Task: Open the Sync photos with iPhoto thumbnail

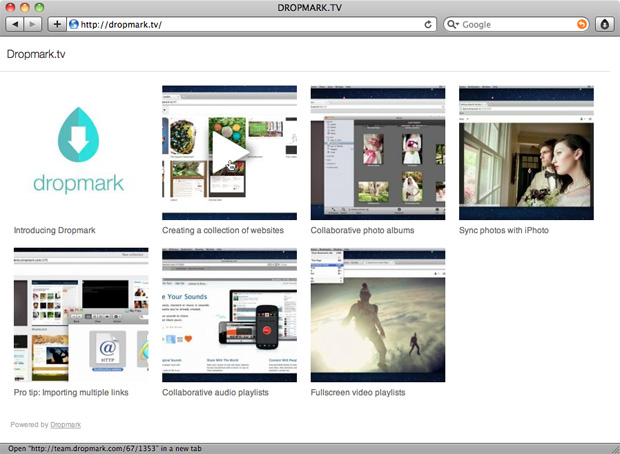Action: 526,153
